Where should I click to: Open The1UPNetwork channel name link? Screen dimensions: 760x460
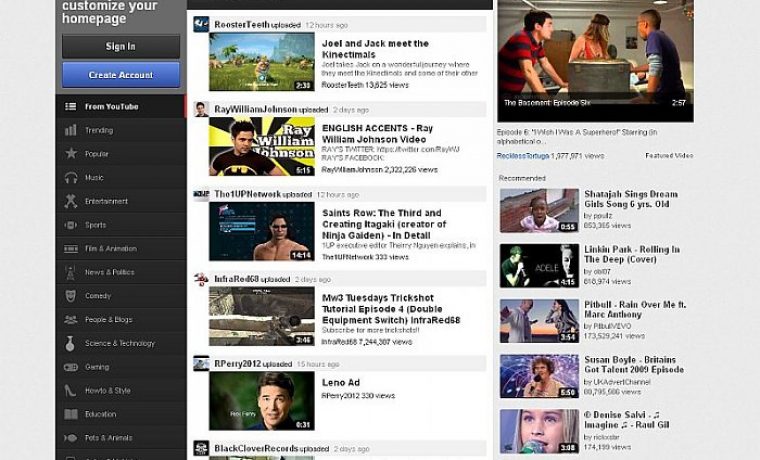pyautogui.click(x=247, y=194)
